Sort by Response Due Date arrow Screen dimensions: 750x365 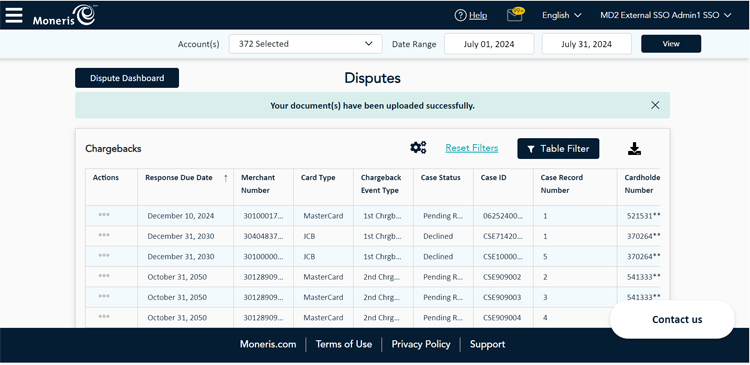point(226,178)
